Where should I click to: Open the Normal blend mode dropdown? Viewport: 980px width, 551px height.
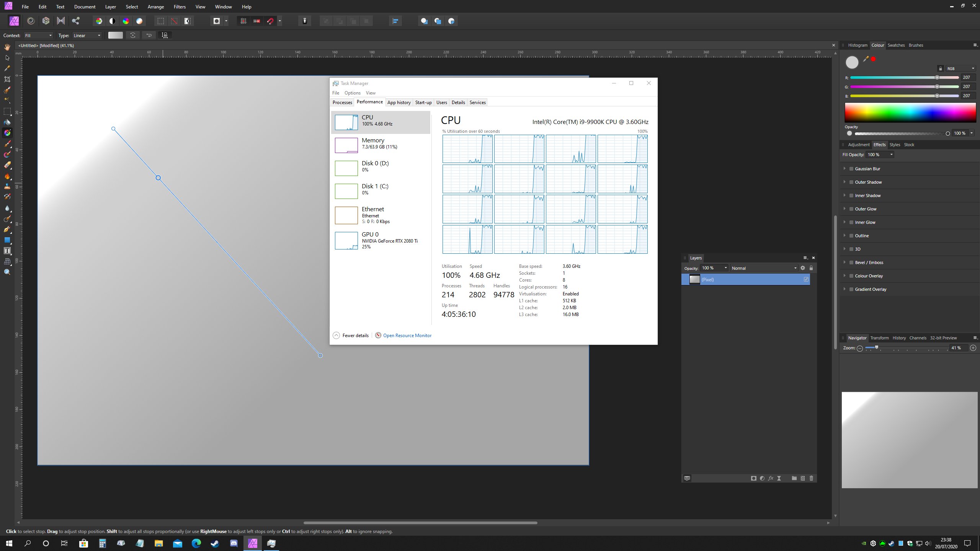tap(764, 268)
